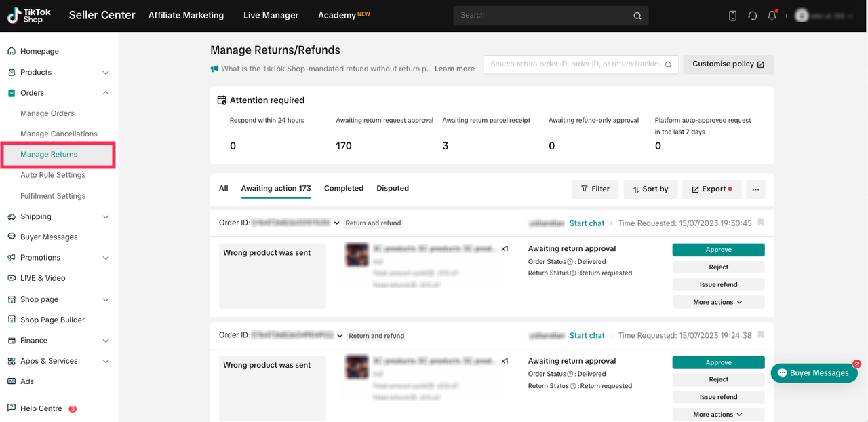Expand the Products sidebar menu
Image resolution: width=868 pixels, height=422 pixels.
pyautogui.click(x=105, y=73)
